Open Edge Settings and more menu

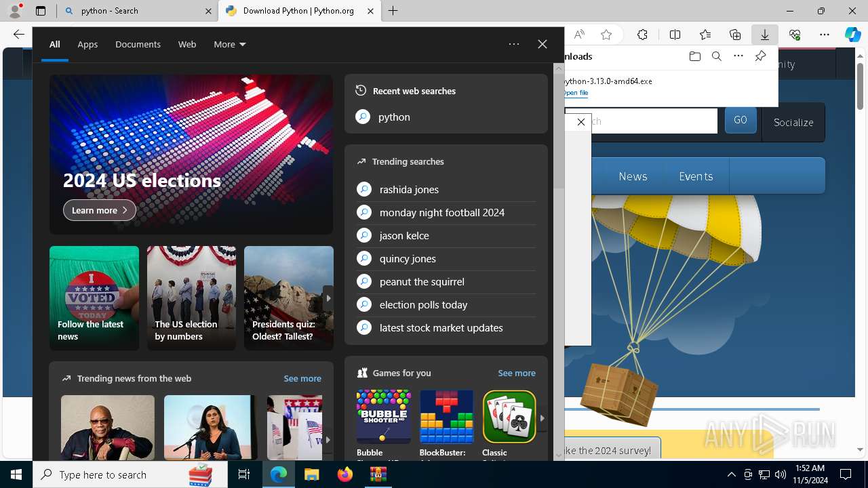[x=825, y=35]
